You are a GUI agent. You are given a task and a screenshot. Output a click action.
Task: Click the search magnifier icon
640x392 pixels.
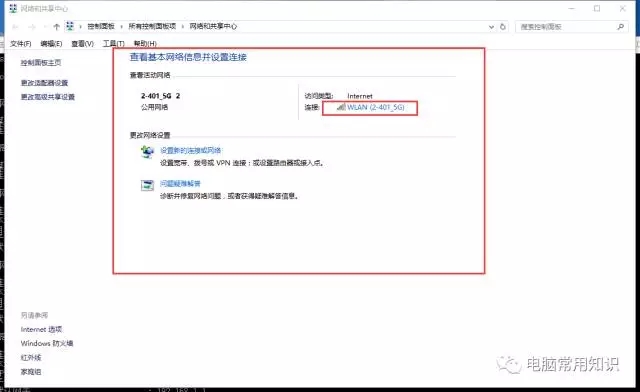pos(620,27)
